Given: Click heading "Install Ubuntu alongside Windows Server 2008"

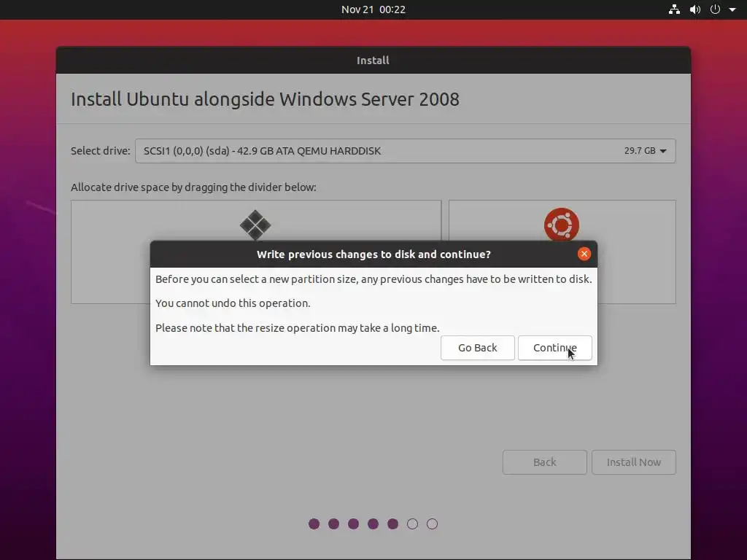Looking at the screenshot, I should point(265,99).
